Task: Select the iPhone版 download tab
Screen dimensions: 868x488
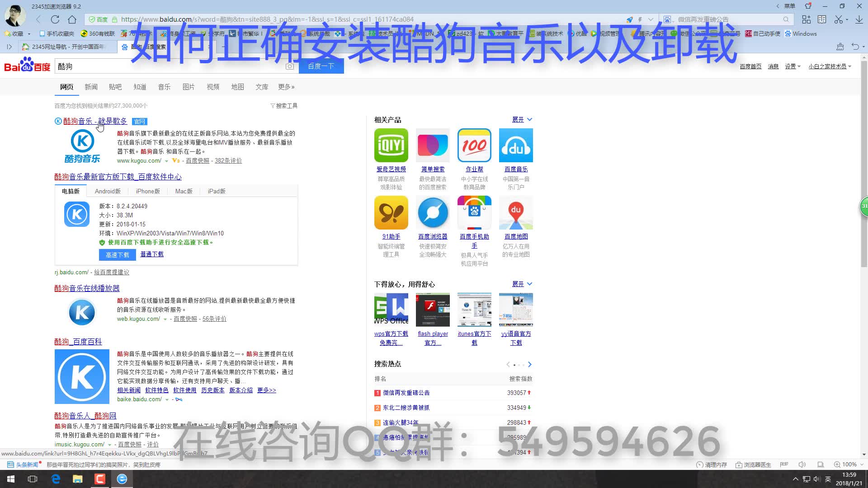Action: pos(148,191)
